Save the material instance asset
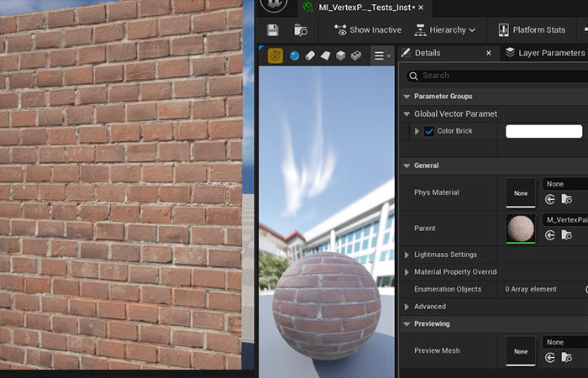Viewport: 588px width, 378px height. click(271, 30)
